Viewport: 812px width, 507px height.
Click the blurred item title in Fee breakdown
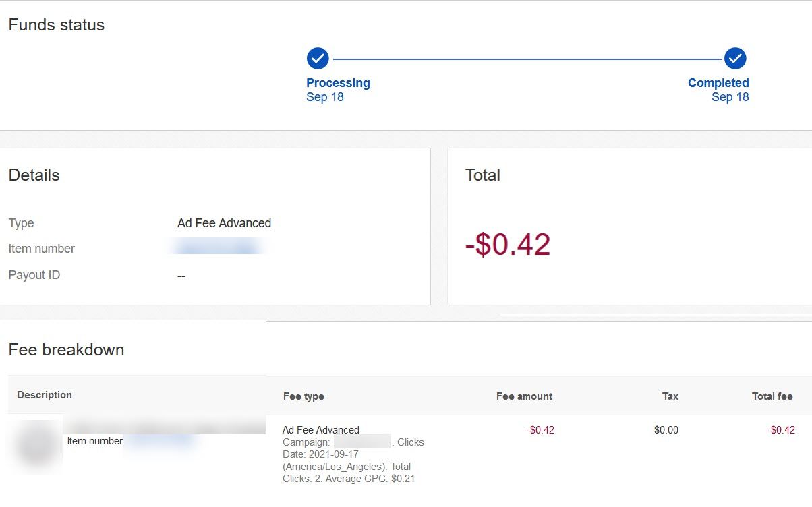point(167,426)
